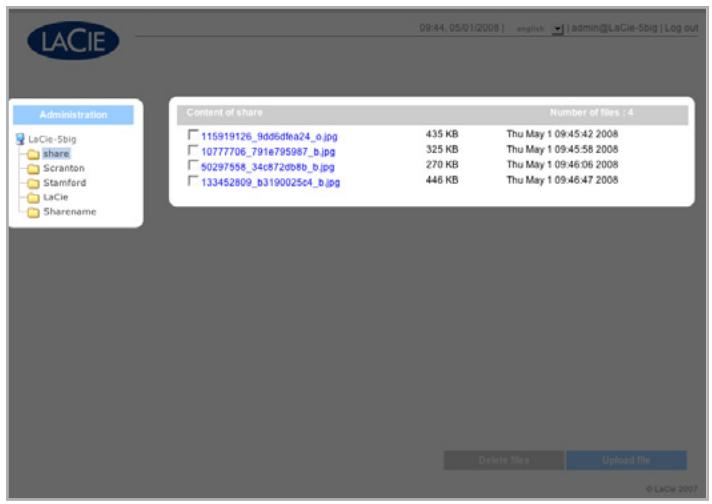Click the Log out link
712x504 pixels.
(x=682, y=28)
